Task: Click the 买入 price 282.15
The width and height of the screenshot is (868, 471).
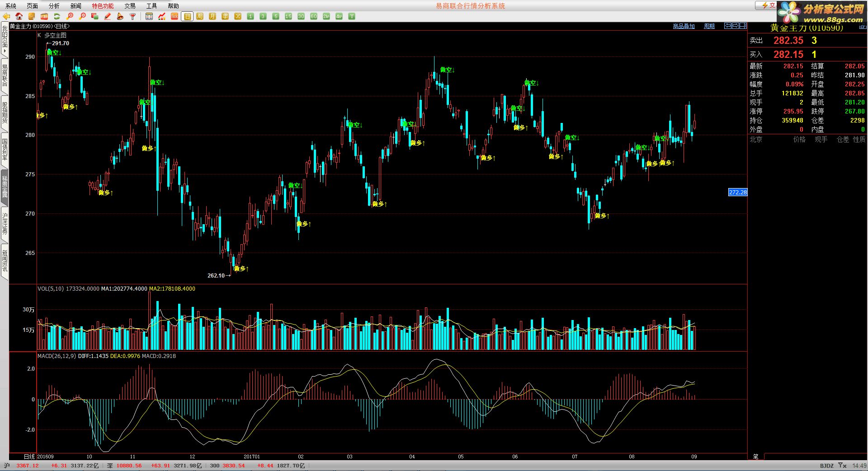Action: pos(788,54)
